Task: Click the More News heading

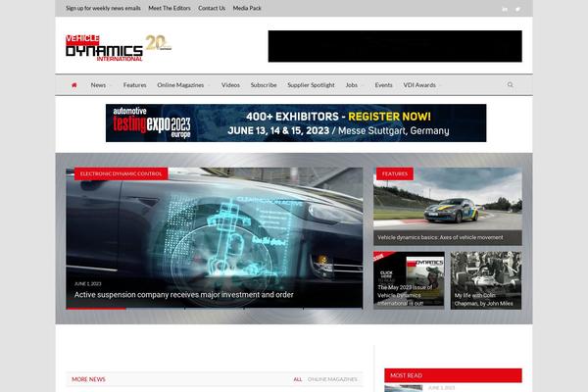Action: [x=88, y=379]
